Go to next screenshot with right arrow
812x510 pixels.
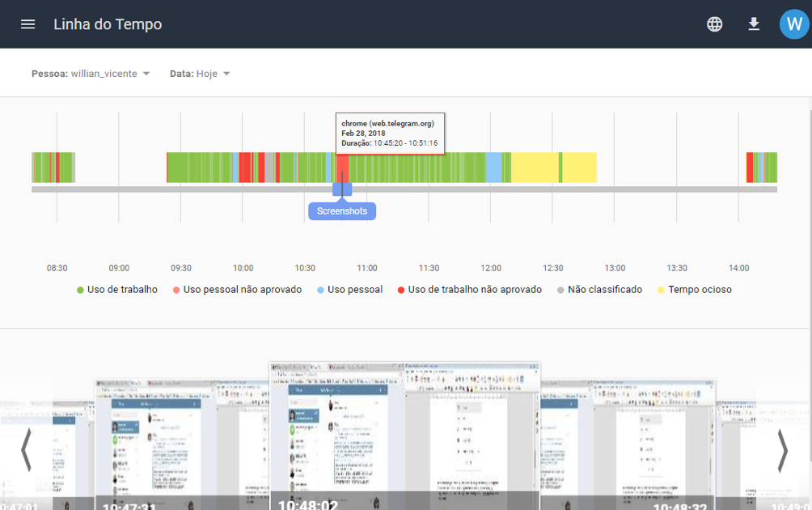pyautogui.click(x=782, y=450)
